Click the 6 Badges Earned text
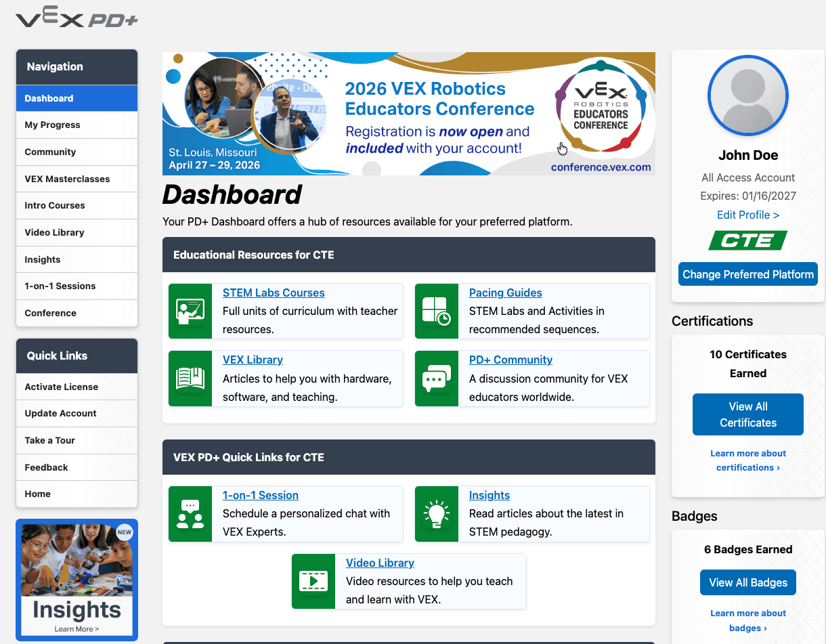Image resolution: width=826 pixels, height=644 pixels. 748,549
